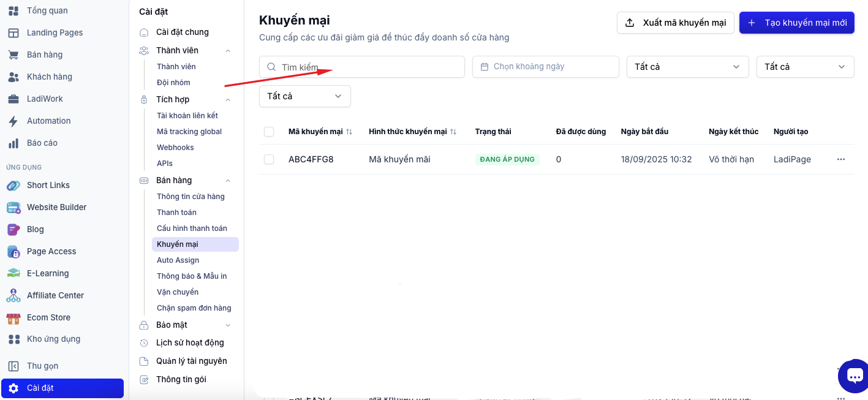Viewport: 868px width, 400px height.
Task: Select Webhooks in the Tích hợp menu
Action: 175,148
